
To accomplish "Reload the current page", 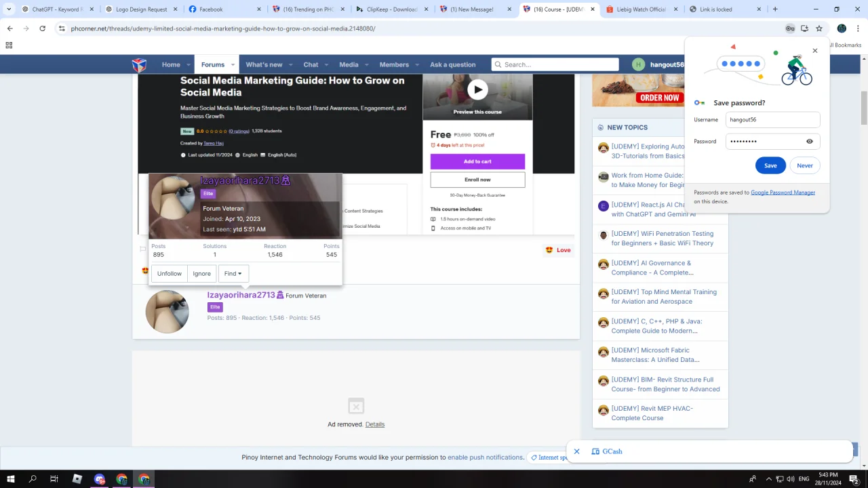I will pyautogui.click(x=42, y=28).
